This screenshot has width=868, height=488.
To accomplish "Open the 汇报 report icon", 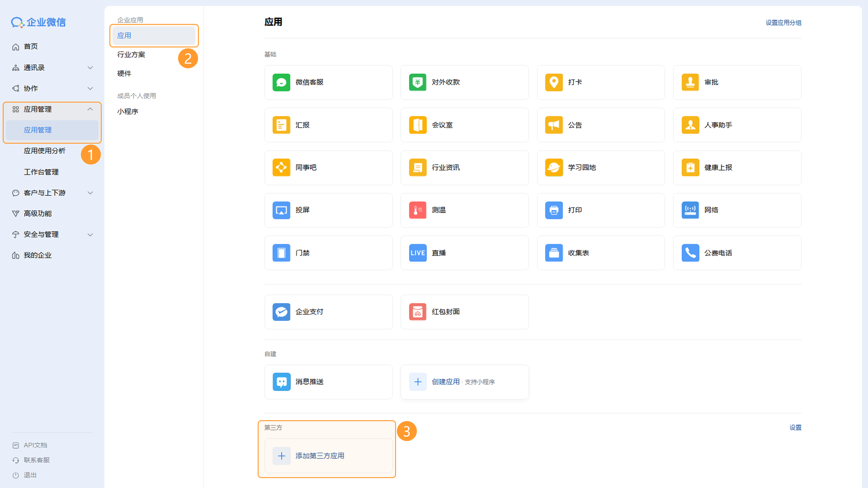I will (x=281, y=125).
